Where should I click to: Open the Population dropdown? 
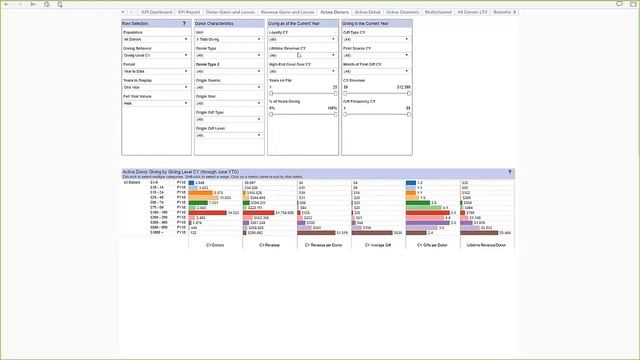(156, 39)
